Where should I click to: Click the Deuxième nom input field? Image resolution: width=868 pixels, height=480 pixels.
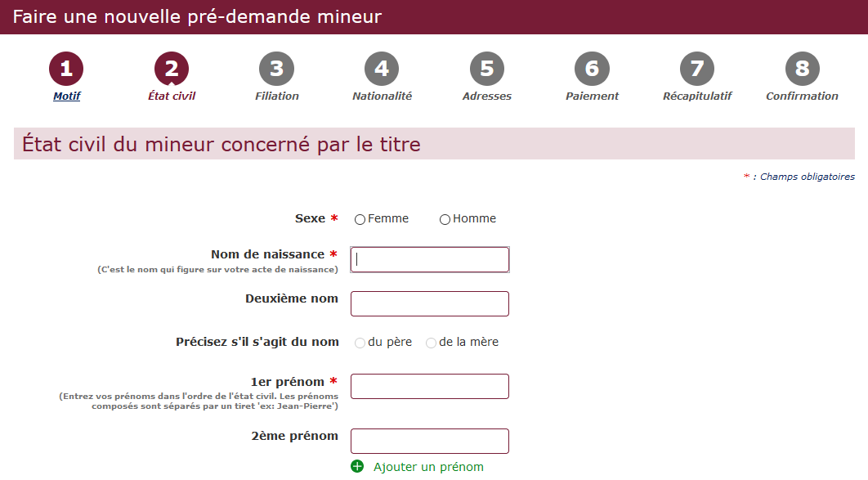pyautogui.click(x=430, y=304)
